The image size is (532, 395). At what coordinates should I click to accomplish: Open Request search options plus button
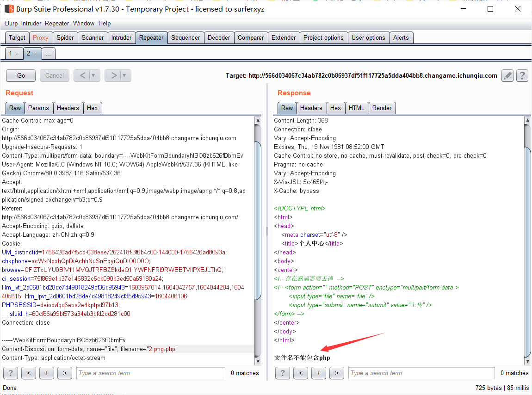[x=47, y=373]
